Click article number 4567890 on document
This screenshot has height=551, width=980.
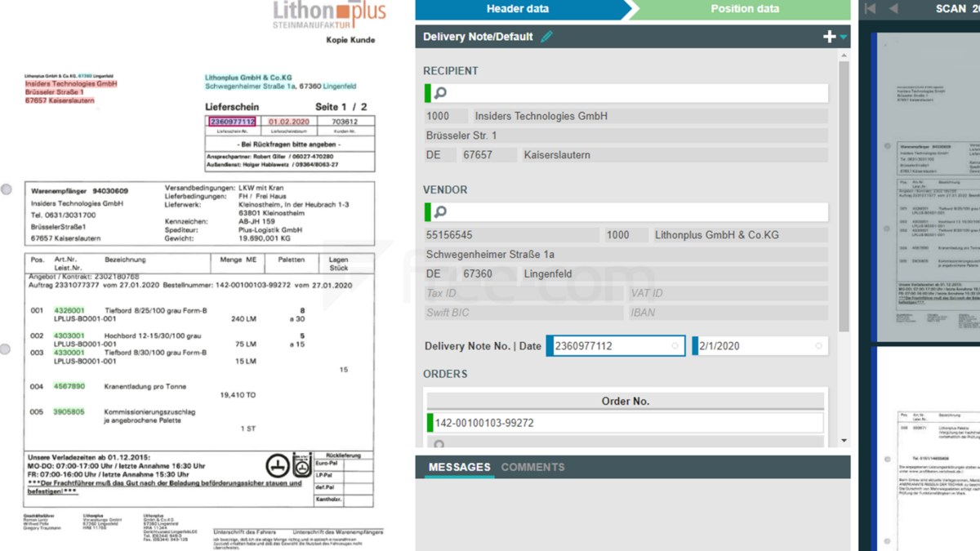[x=69, y=387]
